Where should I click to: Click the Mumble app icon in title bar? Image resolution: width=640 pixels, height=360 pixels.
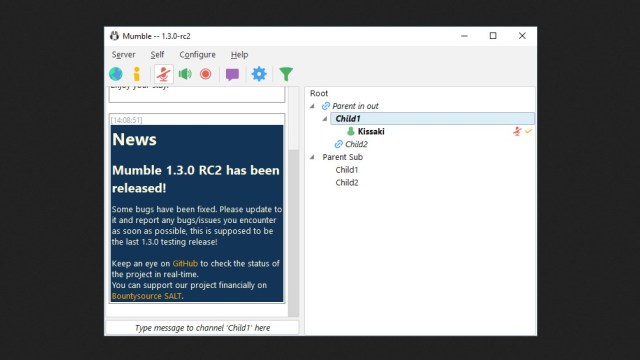click(x=114, y=36)
